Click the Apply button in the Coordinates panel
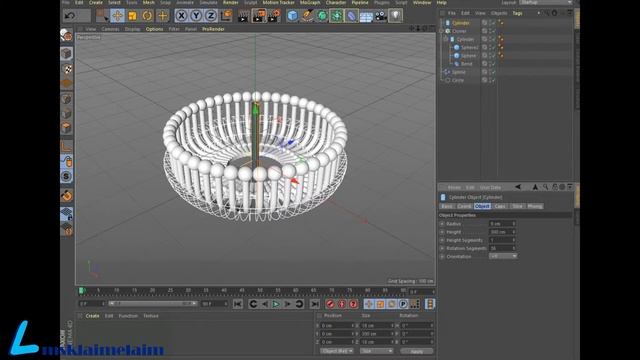The width and height of the screenshot is (640, 360). click(x=417, y=351)
